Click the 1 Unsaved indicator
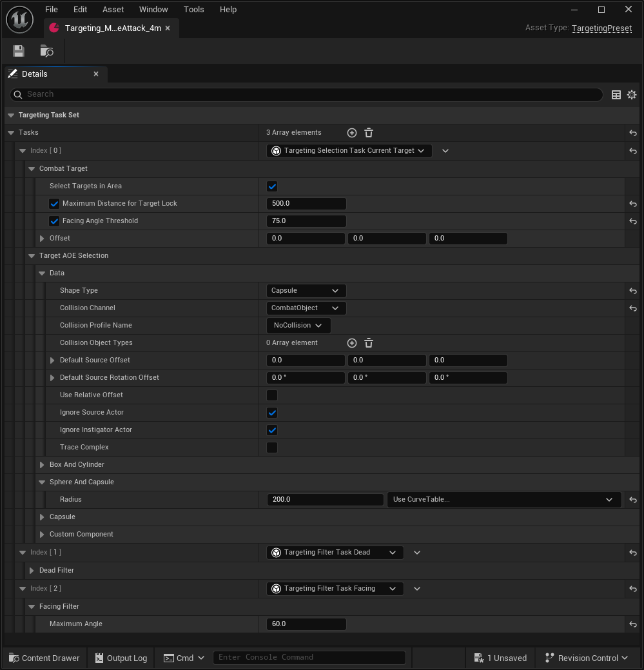 pyautogui.click(x=500, y=658)
